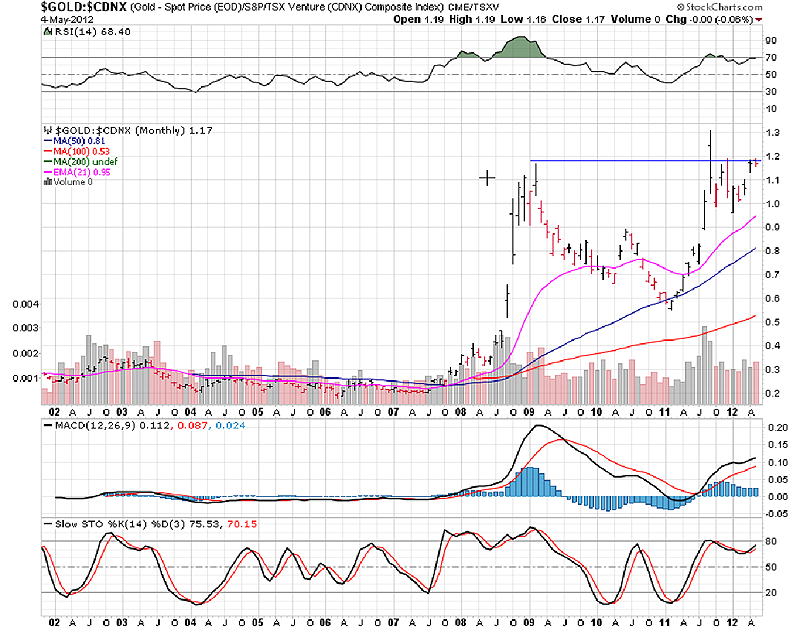Click the Close 1.17 value
This screenshot has height=629, width=800.
pyautogui.click(x=578, y=19)
